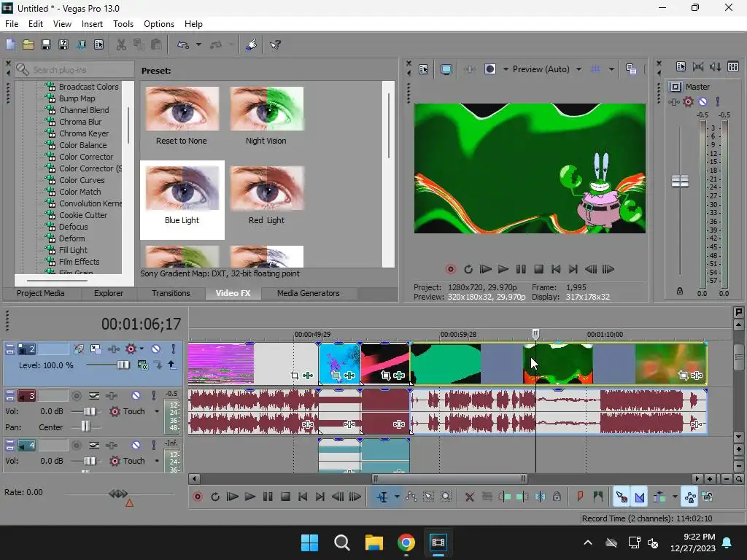Pause playback in the preview transport
Viewport: 747px width, 560px height.
521,270
